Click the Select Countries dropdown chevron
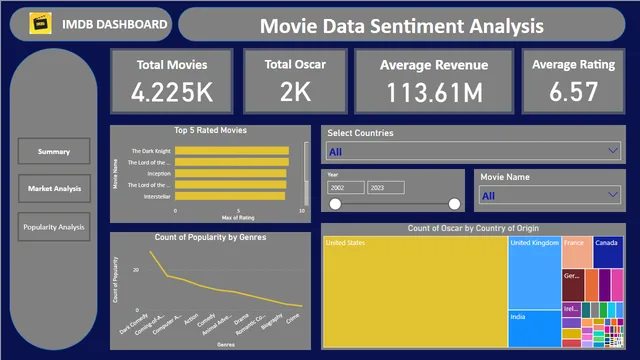Screen dimensions: 640x360 pos(613,151)
